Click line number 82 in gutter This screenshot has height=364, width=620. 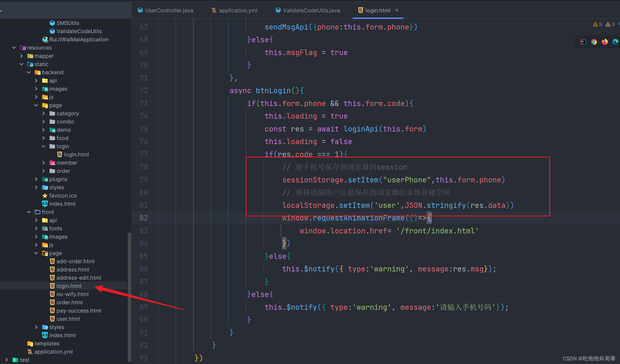143,218
